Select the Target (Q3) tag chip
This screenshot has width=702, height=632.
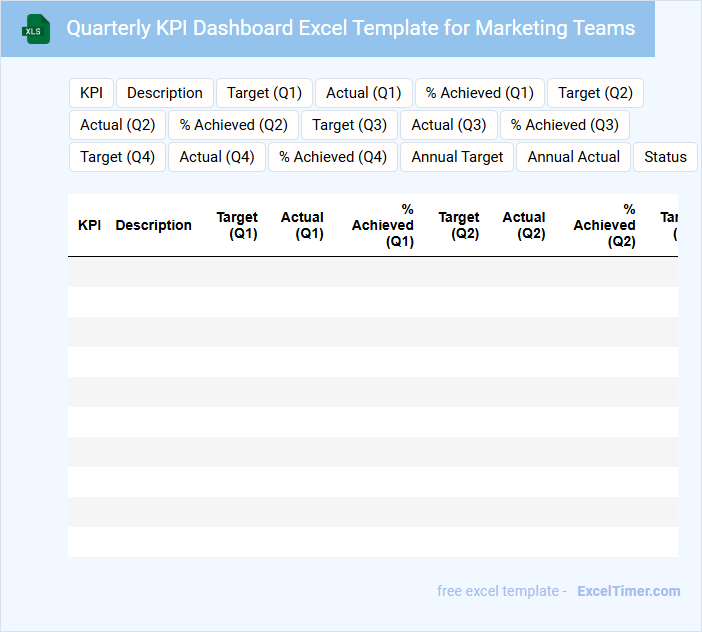[349, 125]
